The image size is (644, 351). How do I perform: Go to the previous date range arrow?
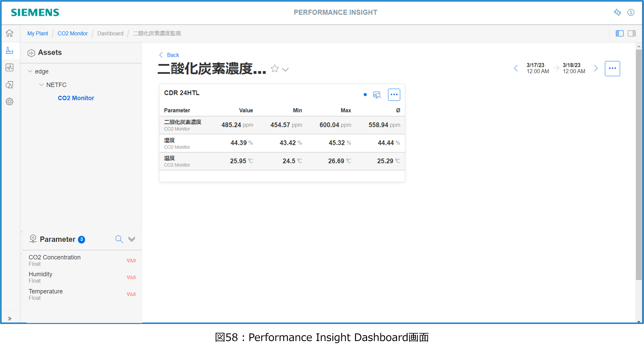click(516, 68)
